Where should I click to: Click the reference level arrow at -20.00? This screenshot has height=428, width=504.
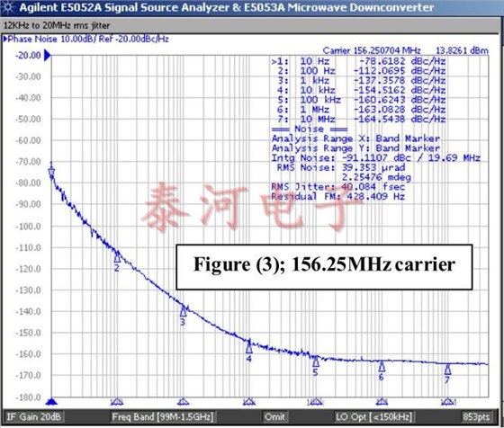tap(47, 55)
